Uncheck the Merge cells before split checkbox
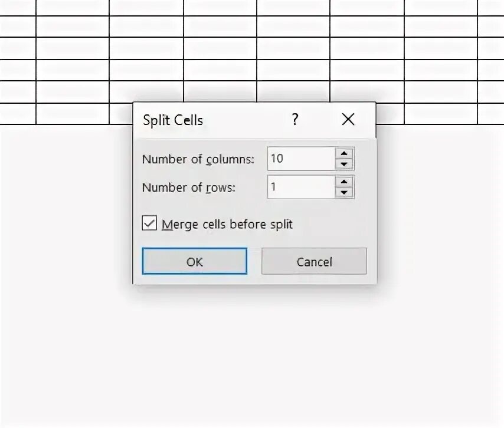The image size is (504, 428). (149, 224)
